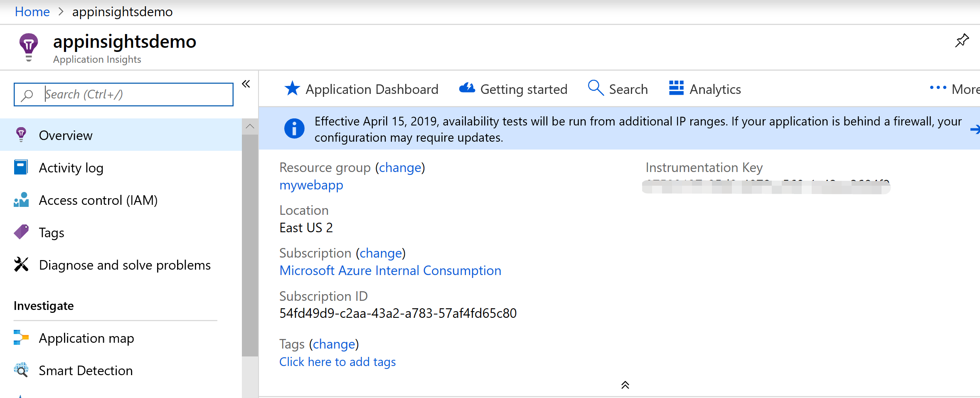Click the Subscription ID value
980x398 pixels.
point(398,313)
